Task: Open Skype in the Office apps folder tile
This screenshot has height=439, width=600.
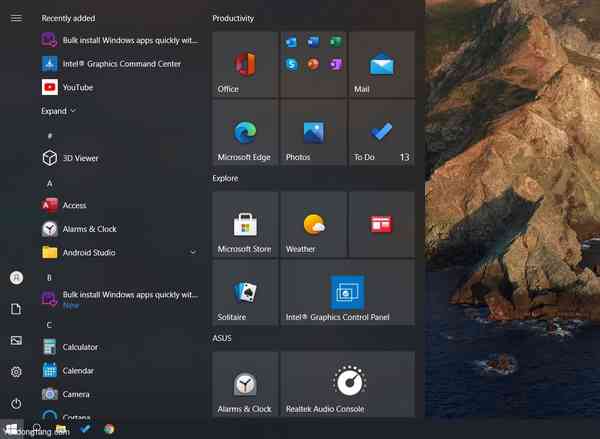Action: click(291, 64)
